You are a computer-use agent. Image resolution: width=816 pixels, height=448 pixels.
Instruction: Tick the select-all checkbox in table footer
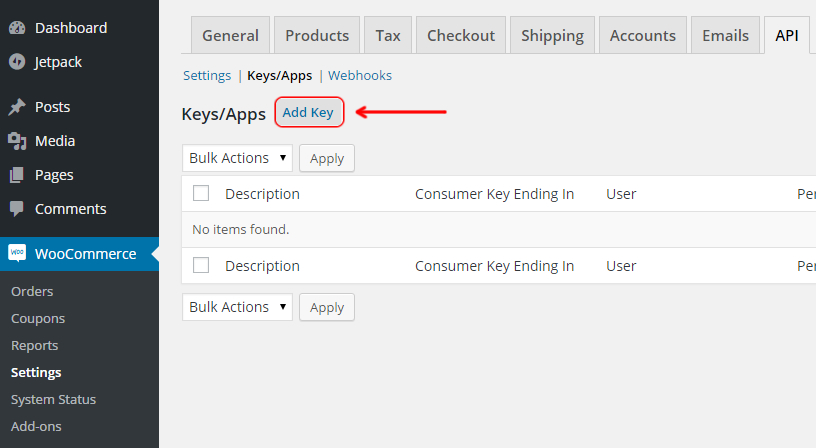201,265
